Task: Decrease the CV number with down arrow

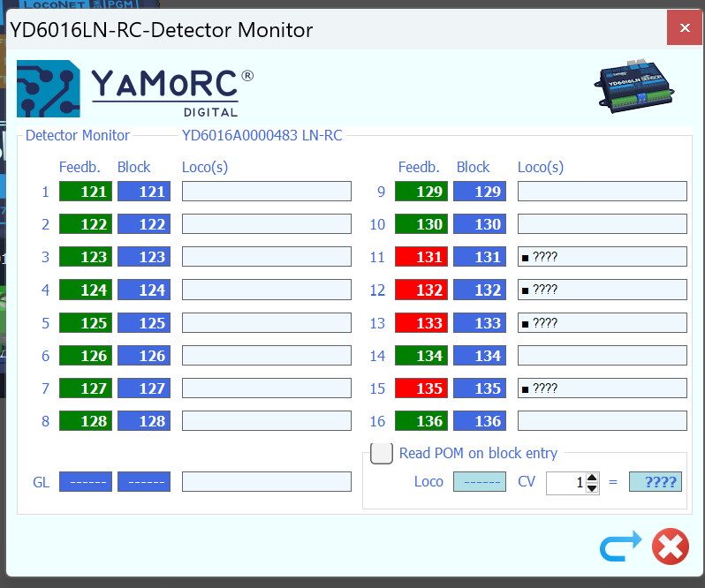Action: pyautogui.click(x=592, y=488)
